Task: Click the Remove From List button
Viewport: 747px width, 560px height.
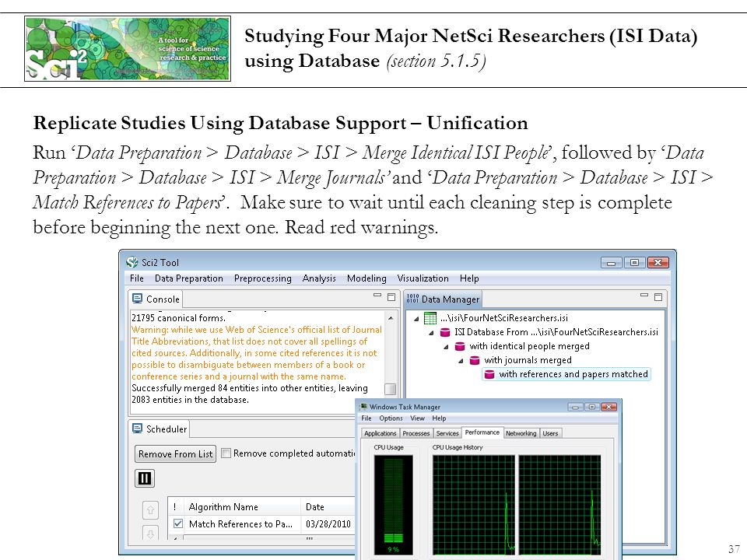Action: click(x=175, y=453)
